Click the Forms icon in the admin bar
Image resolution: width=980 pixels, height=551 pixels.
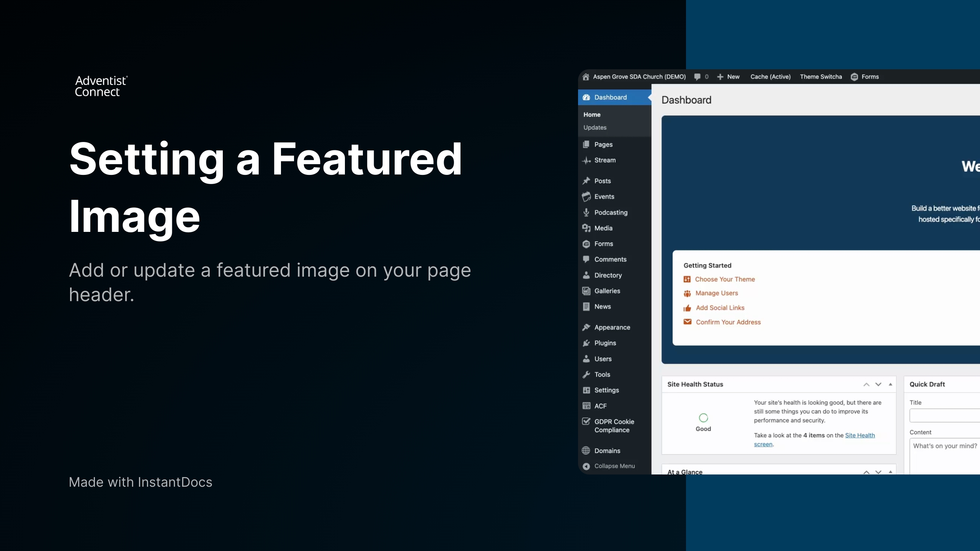click(854, 77)
